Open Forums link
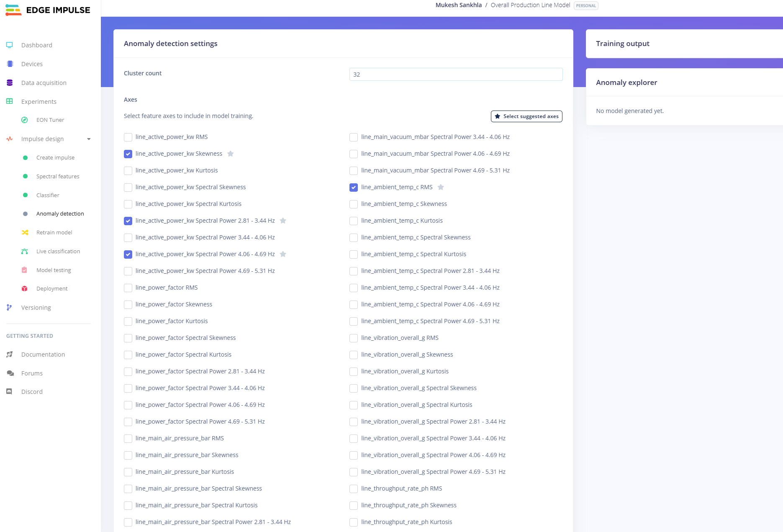The image size is (783, 532). click(x=32, y=373)
